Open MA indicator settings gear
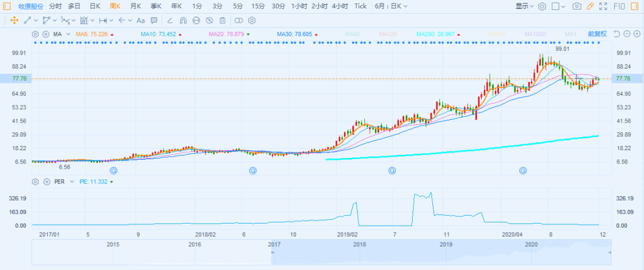This screenshot has height=270, width=644. point(35,34)
